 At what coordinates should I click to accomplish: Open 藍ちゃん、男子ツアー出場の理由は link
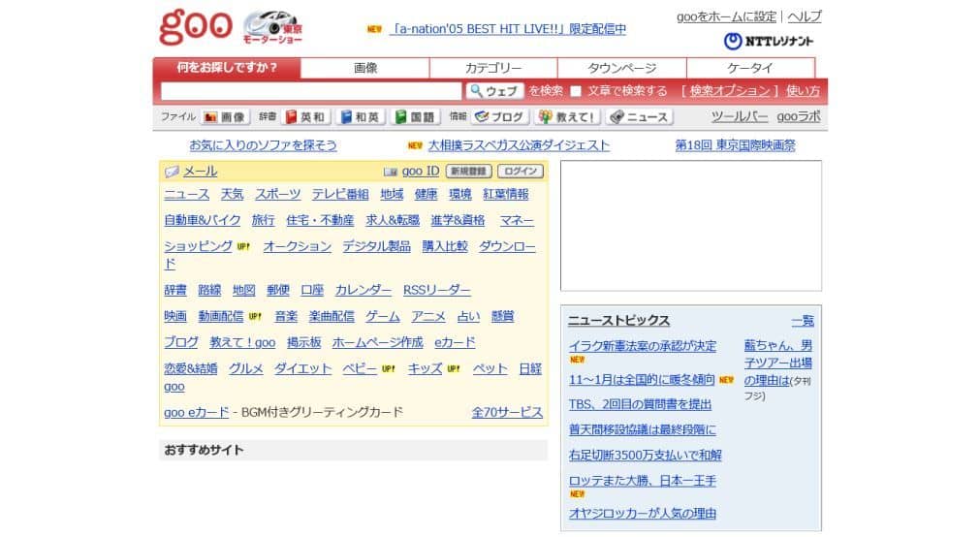[778, 363]
